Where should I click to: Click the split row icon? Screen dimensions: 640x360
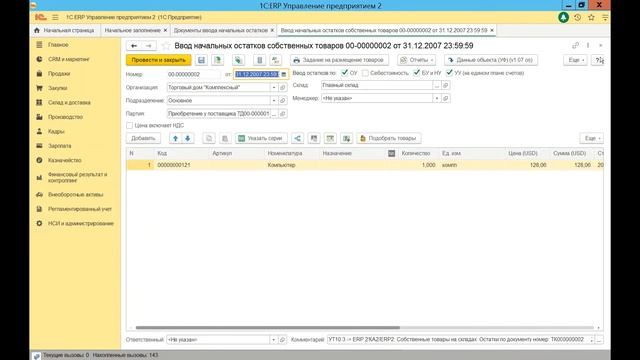pos(298,138)
